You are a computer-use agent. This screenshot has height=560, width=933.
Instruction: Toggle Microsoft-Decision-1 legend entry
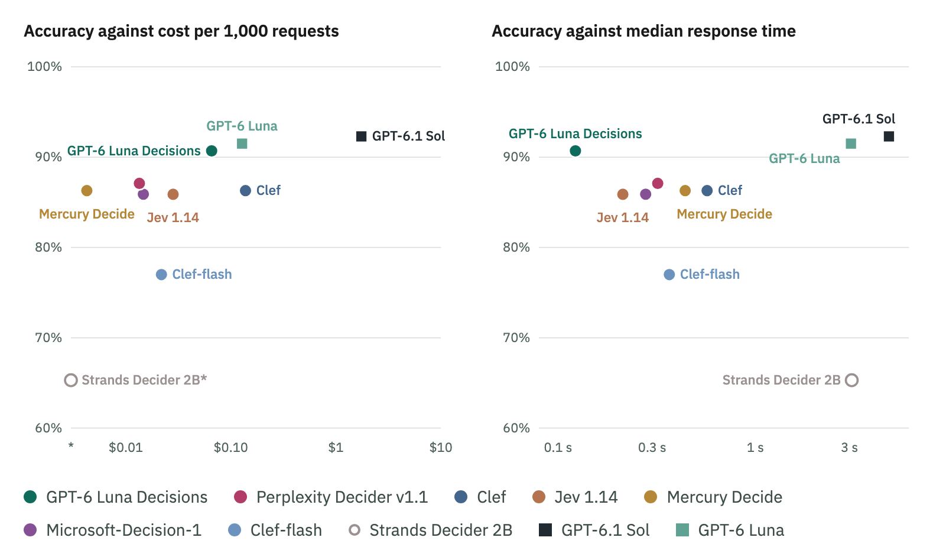(x=113, y=530)
